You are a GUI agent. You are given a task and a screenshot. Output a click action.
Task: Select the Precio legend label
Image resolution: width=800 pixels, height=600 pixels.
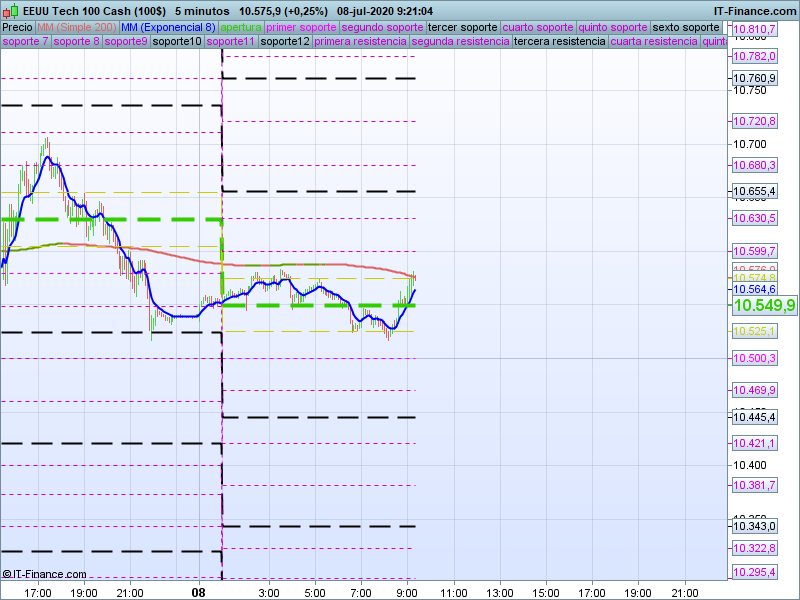coord(19,27)
